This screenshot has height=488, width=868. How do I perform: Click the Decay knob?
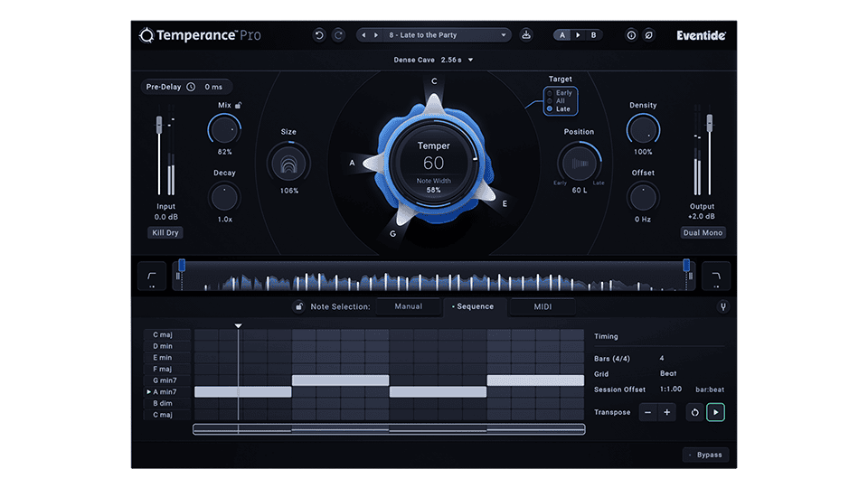pyautogui.click(x=224, y=198)
